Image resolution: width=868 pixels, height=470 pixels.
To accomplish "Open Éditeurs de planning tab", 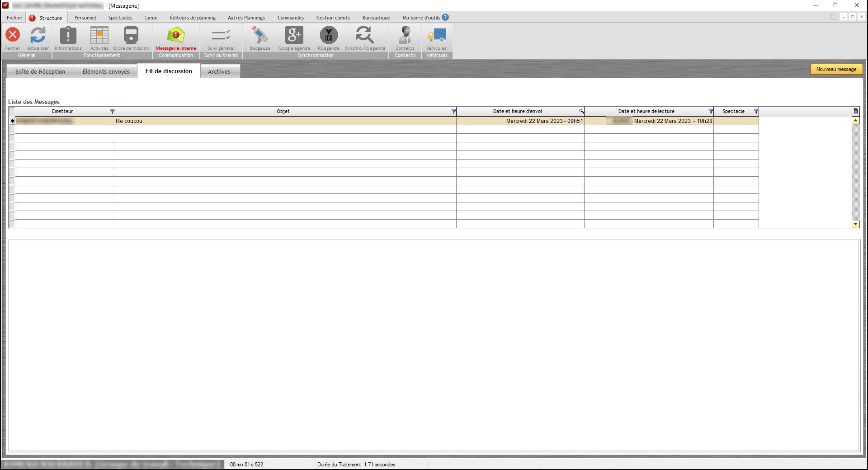I will [x=193, y=18].
